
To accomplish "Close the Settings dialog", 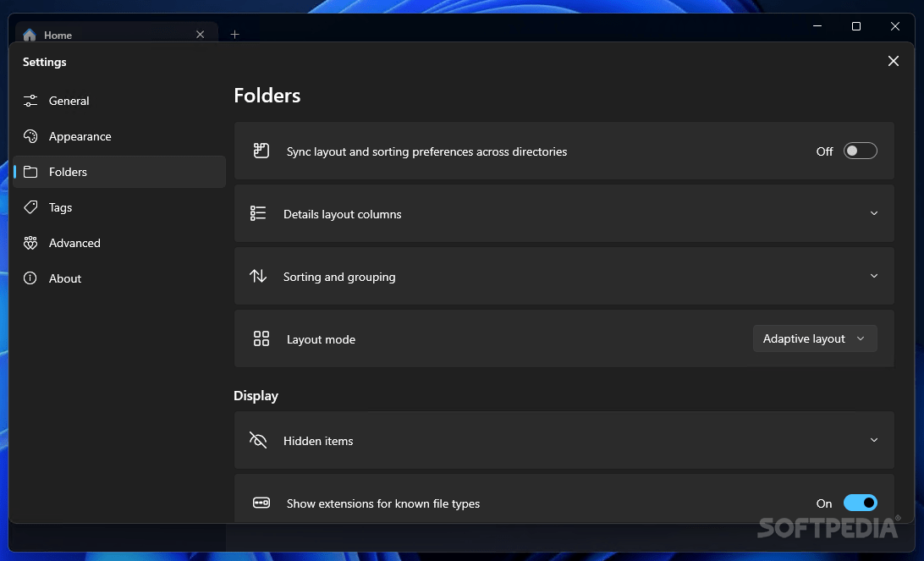I will click(x=894, y=61).
